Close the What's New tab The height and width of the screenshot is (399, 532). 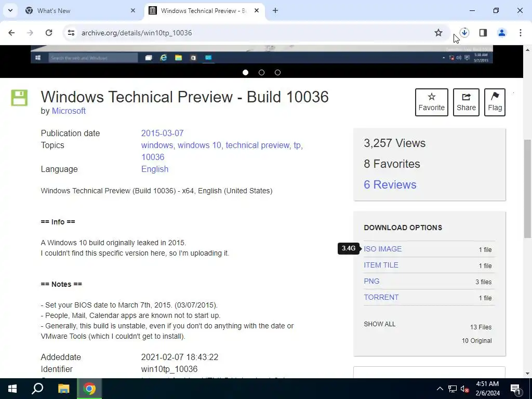(133, 10)
